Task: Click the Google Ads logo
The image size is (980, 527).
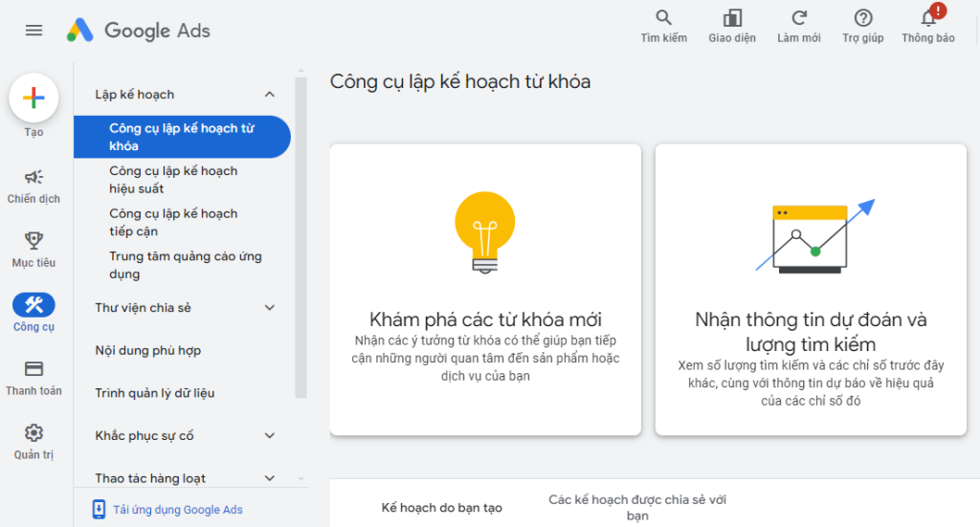Action: [x=139, y=31]
